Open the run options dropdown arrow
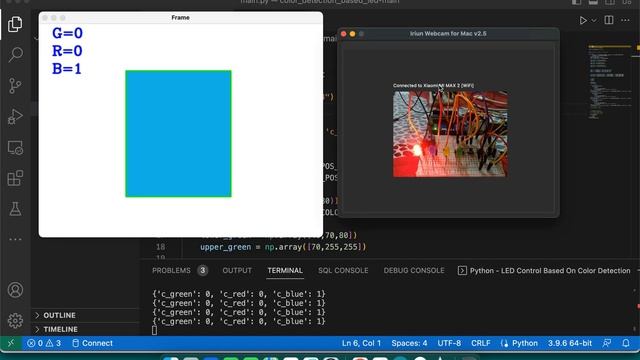 [594, 20]
